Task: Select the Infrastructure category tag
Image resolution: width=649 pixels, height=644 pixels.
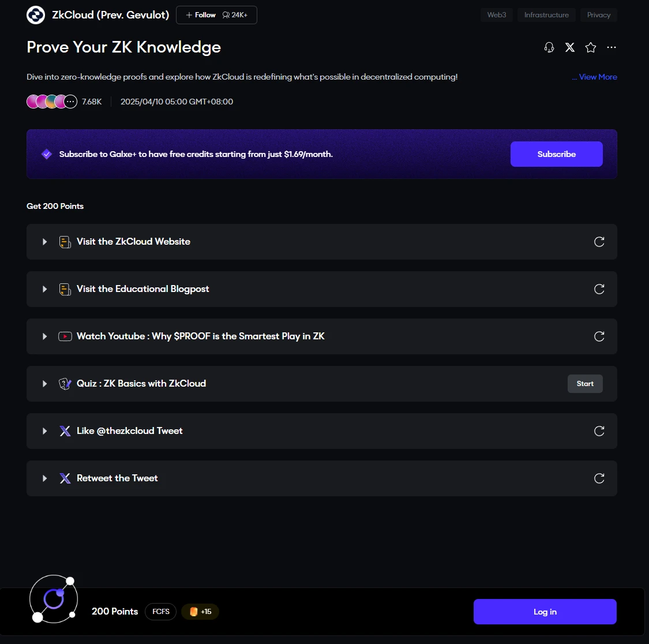Action: (x=546, y=15)
